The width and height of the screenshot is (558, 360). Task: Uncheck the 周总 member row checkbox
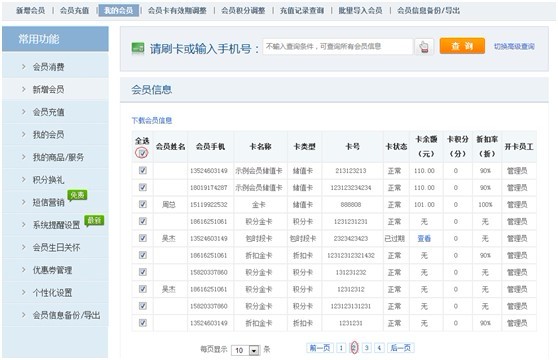click(x=143, y=204)
